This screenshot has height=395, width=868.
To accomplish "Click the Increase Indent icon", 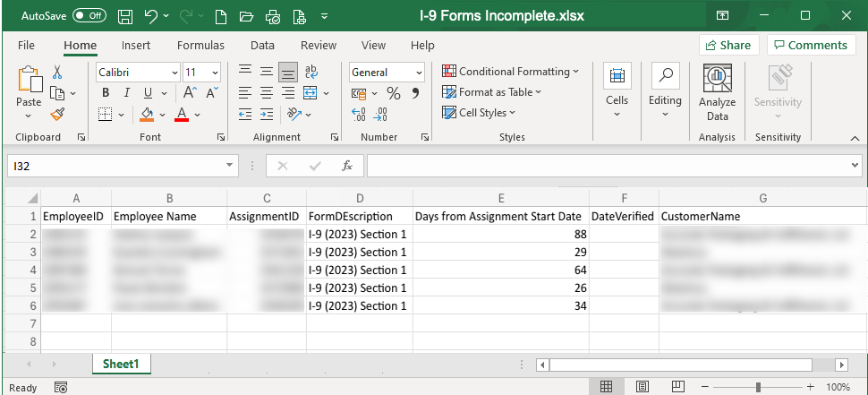I will click(267, 114).
